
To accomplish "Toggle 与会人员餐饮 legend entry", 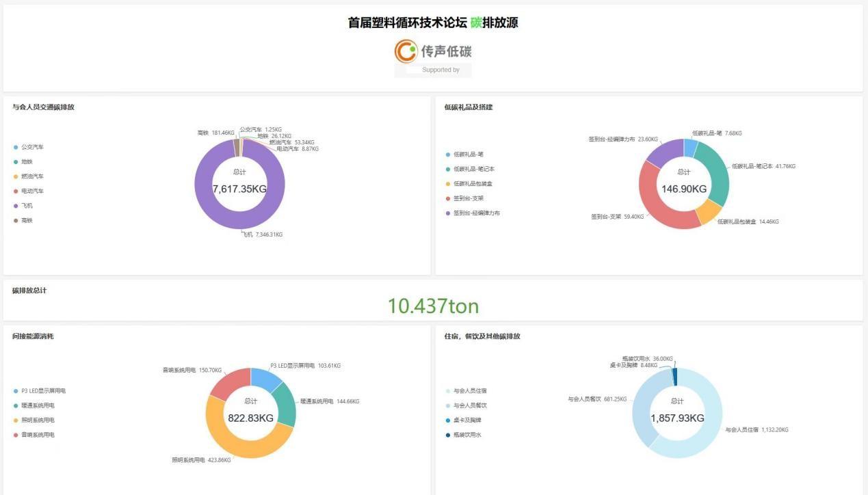I will 466,405.
